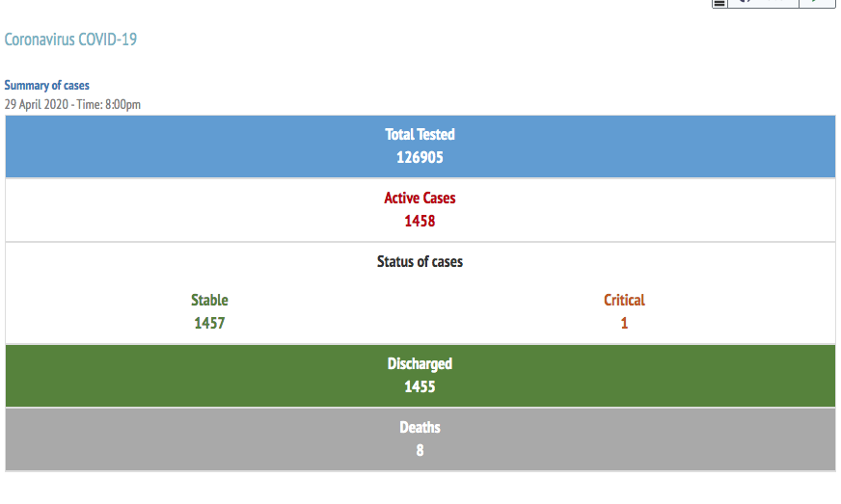Select the deaths count of 8
Viewport: 841px width, 504px height.
[x=420, y=450]
